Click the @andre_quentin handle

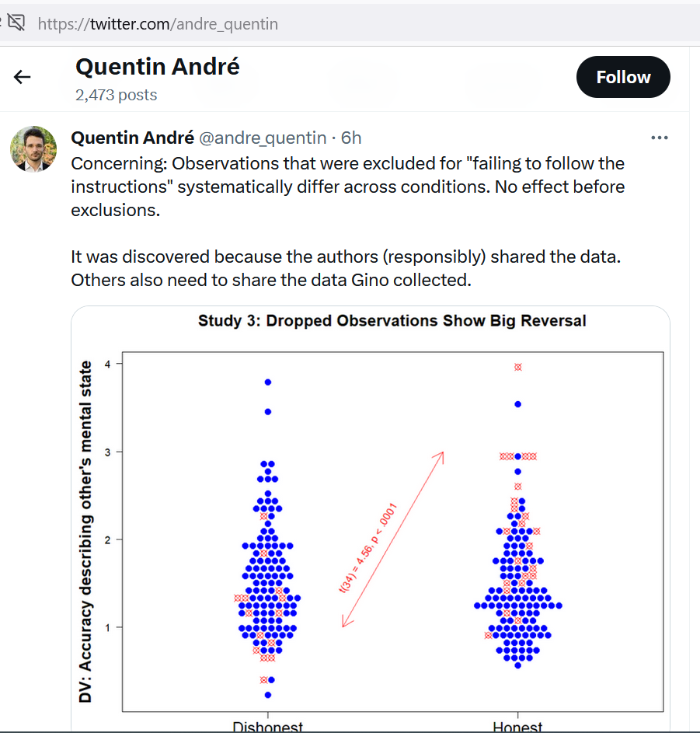point(263,138)
